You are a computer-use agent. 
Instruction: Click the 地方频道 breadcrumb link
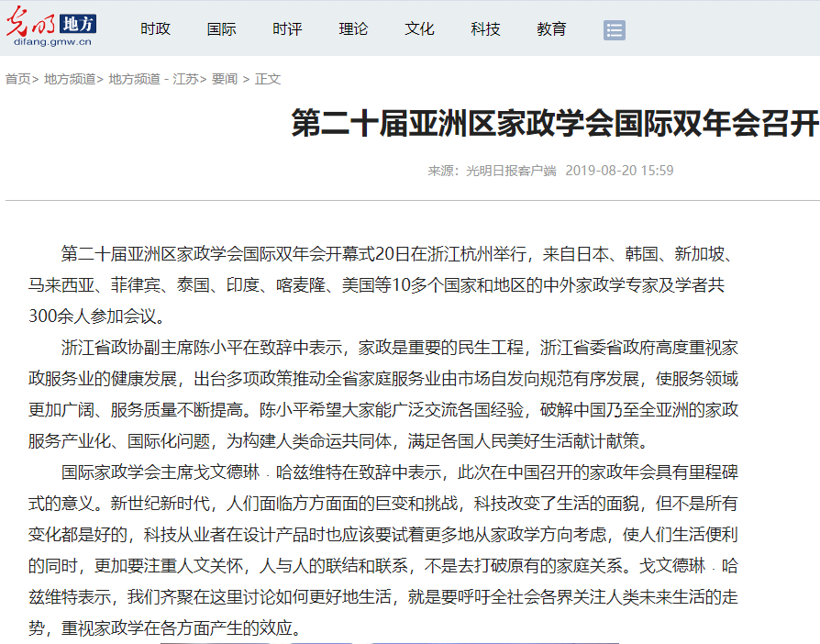point(70,79)
